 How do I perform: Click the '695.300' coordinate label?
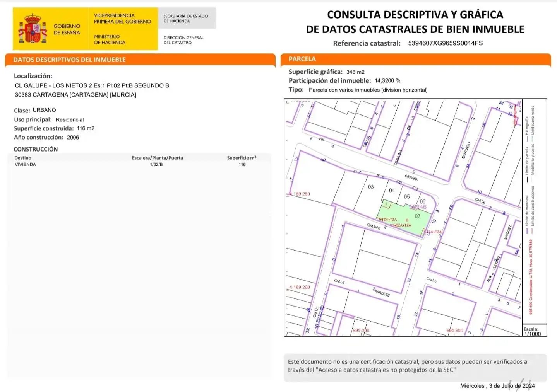pos(361,331)
